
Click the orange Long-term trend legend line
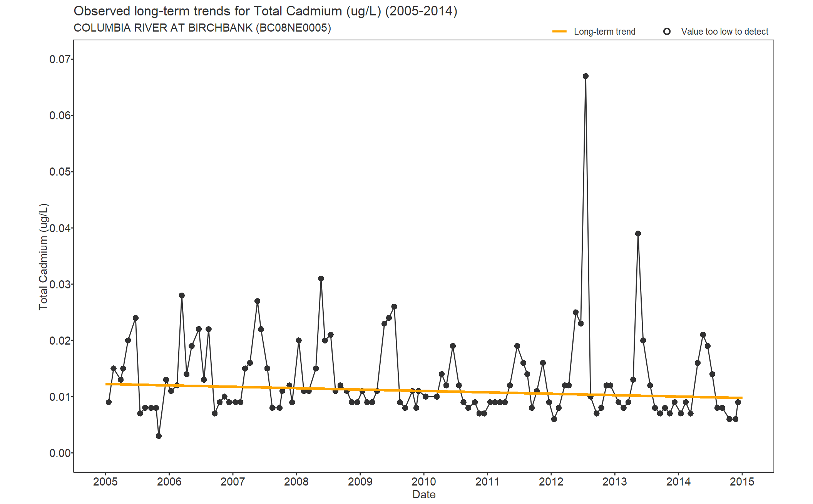(559, 32)
